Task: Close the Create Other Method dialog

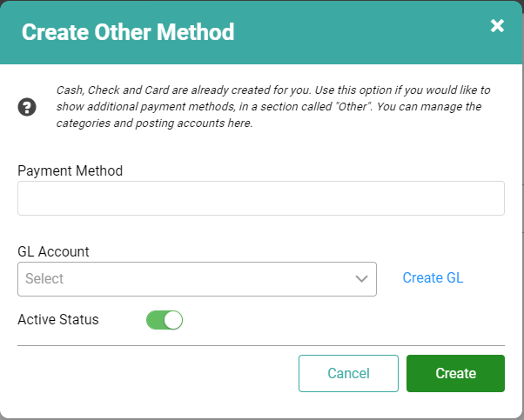Action: [x=497, y=26]
